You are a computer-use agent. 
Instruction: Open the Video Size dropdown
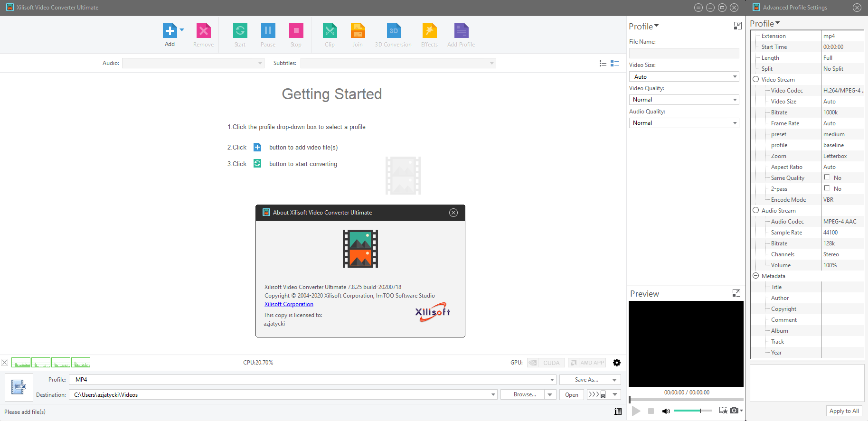point(684,77)
